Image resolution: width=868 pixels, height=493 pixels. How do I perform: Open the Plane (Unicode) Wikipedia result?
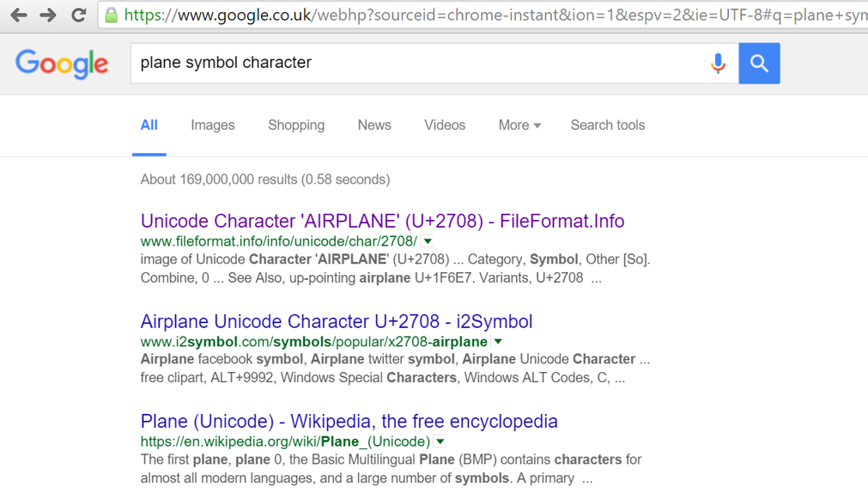[349, 421]
